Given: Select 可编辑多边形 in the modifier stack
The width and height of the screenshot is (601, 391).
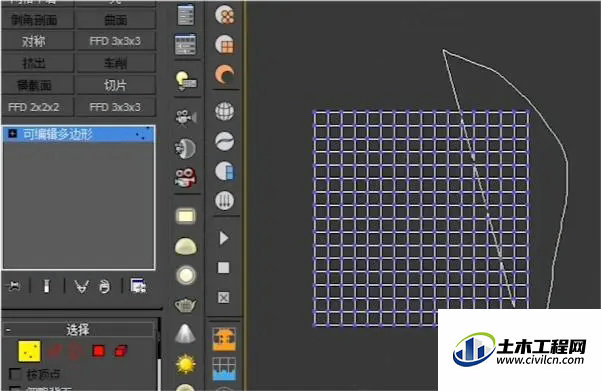Looking at the screenshot, I should (x=79, y=134).
